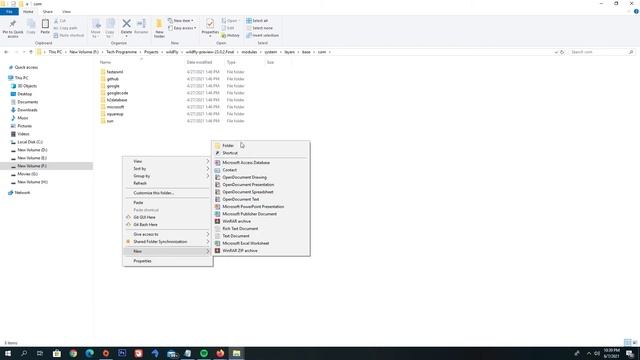Expand Shared Folder Synchronization submenu
640x360 pixels.
pyautogui.click(x=167, y=242)
